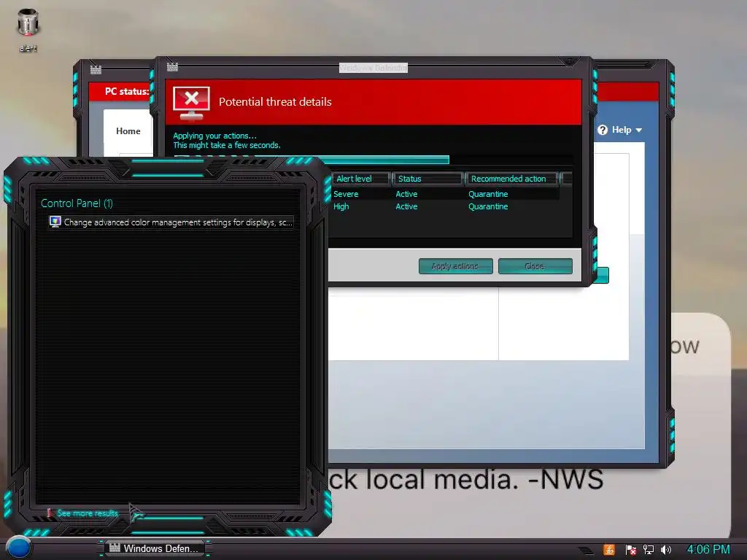Click the display icon beside color management result
This screenshot has width=747, height=560.
click(x=55, y=222)
